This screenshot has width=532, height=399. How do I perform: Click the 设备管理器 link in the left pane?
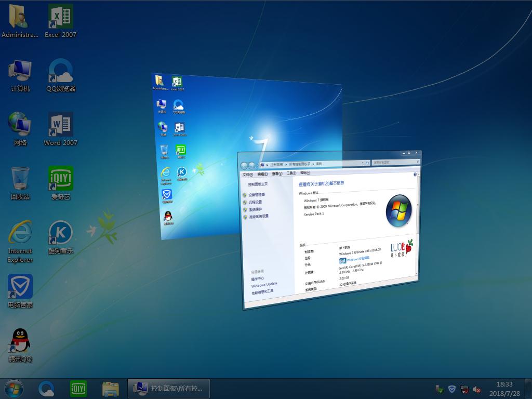click(x=257, y=195)
